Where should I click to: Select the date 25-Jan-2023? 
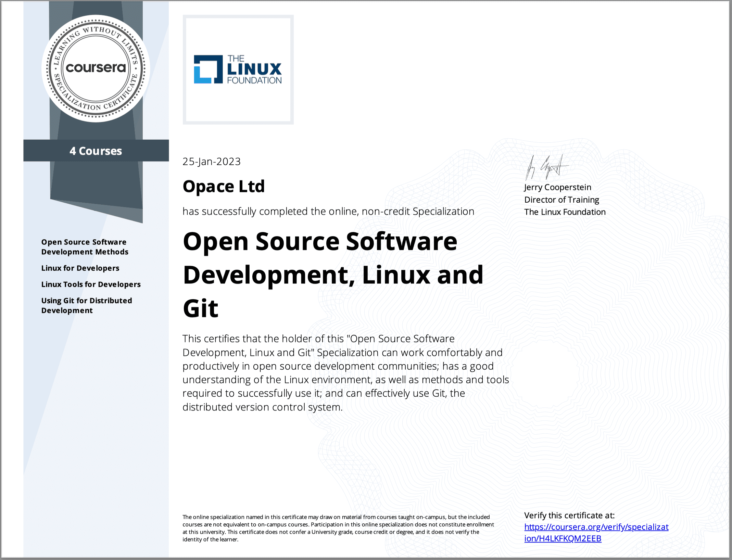211,161
